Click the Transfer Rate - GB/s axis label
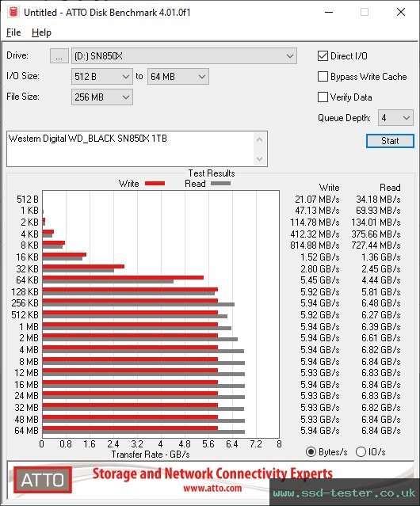The width and height of the screenshot is (420, 506). [151, 455]
